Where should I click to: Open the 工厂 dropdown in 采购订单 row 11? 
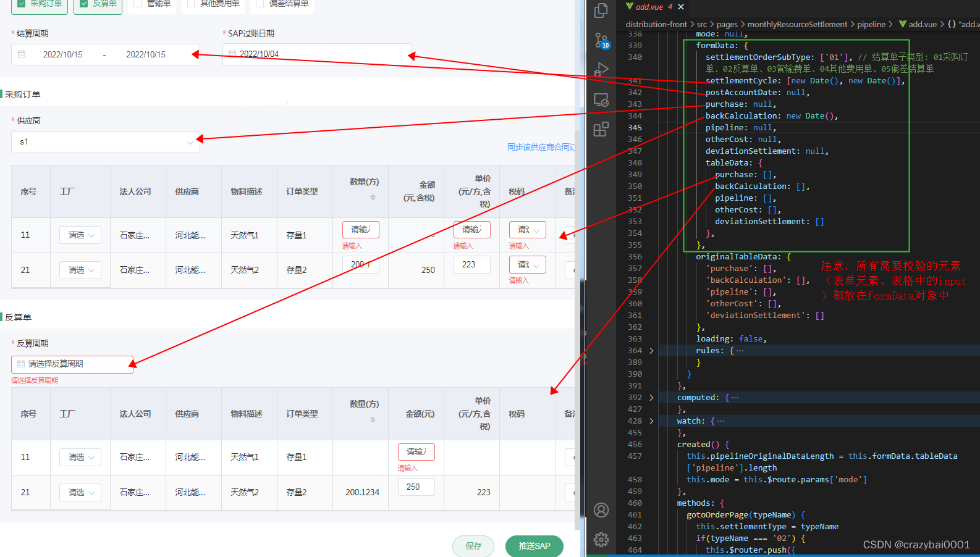(80, 235)
